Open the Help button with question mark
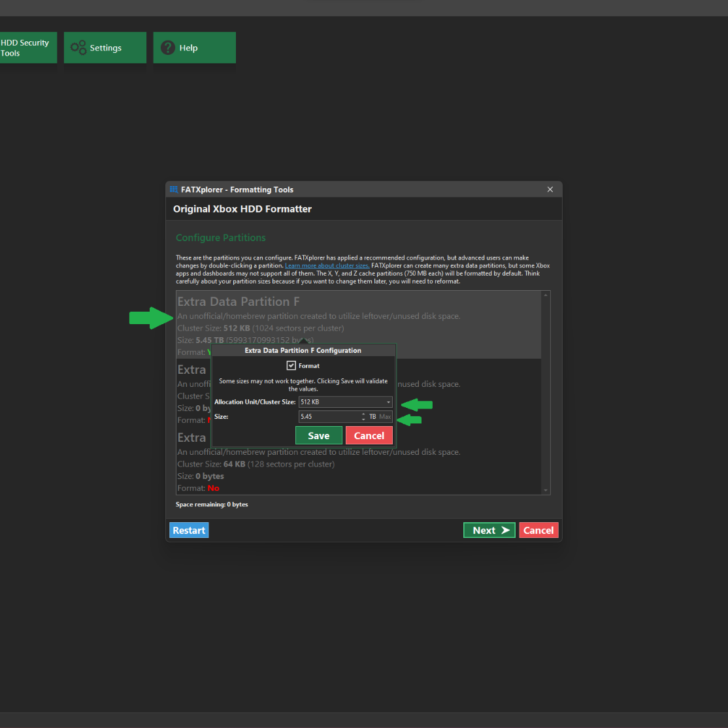The width and height of the screenshot is (728, 728). pos(194,47)
